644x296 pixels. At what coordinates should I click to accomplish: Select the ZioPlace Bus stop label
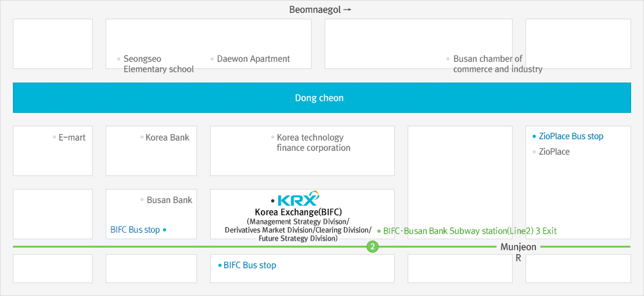click(x=571, y=136)
